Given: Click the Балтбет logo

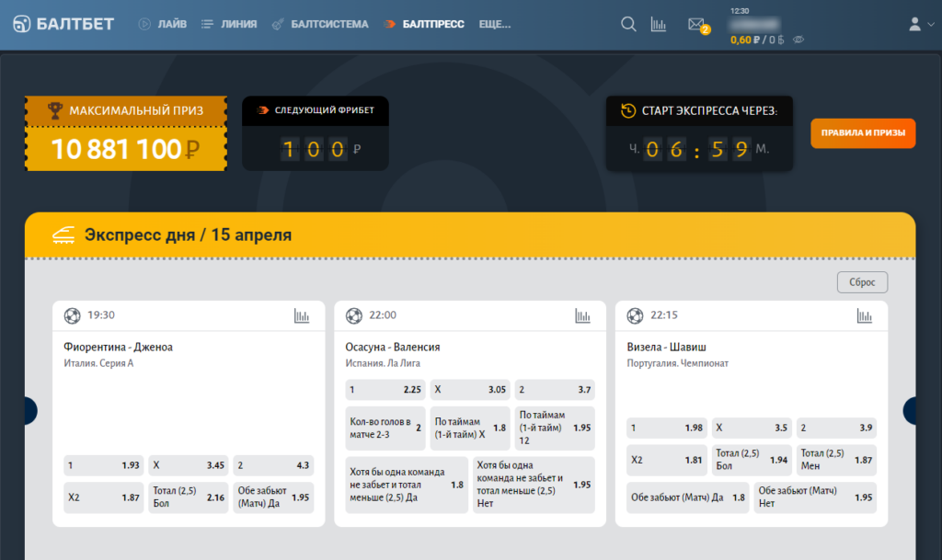Looking at the screenshot, I should pos(63,24).
